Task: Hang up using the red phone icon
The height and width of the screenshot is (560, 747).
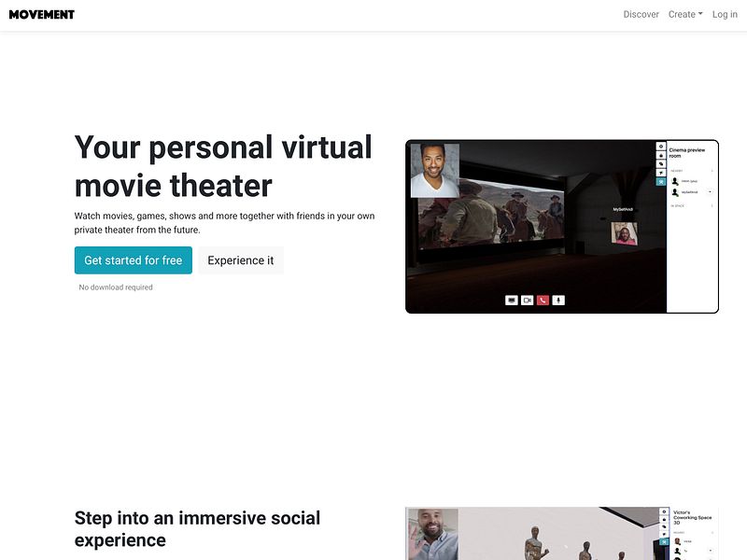Action: point(543,300)
